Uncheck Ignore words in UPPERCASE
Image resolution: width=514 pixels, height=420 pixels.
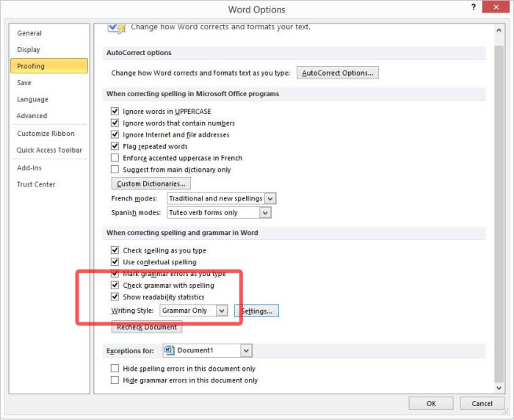tap(115, 112)
